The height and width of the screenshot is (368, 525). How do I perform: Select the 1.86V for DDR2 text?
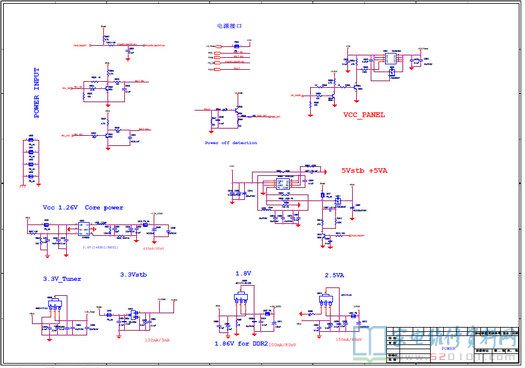[x=241, y=344]
